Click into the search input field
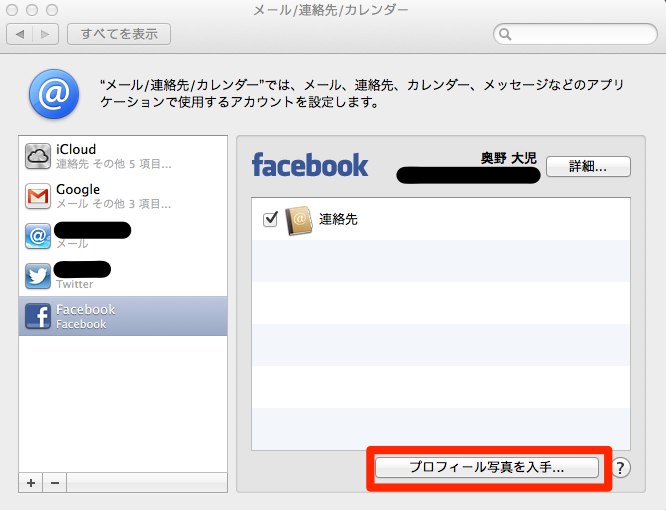Screen dimensions: 666x510 tap(576, 34)
